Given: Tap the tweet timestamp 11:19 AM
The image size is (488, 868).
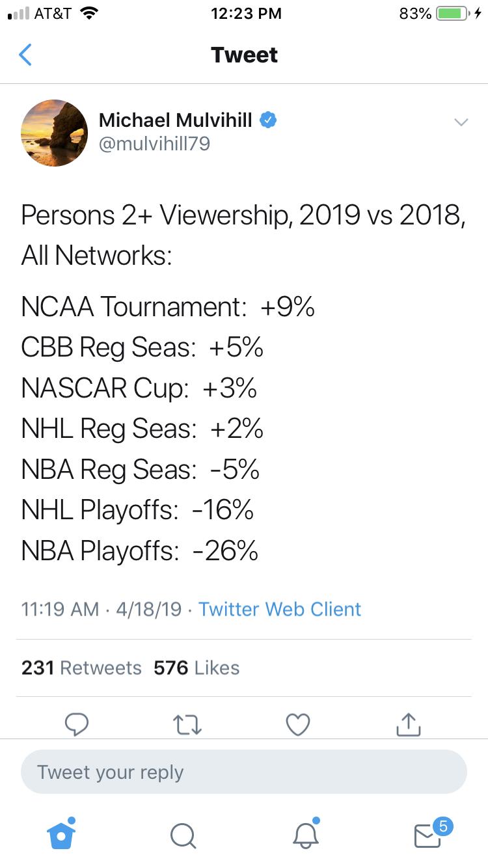Looking at the screenshot, I should tap(60, 609).
